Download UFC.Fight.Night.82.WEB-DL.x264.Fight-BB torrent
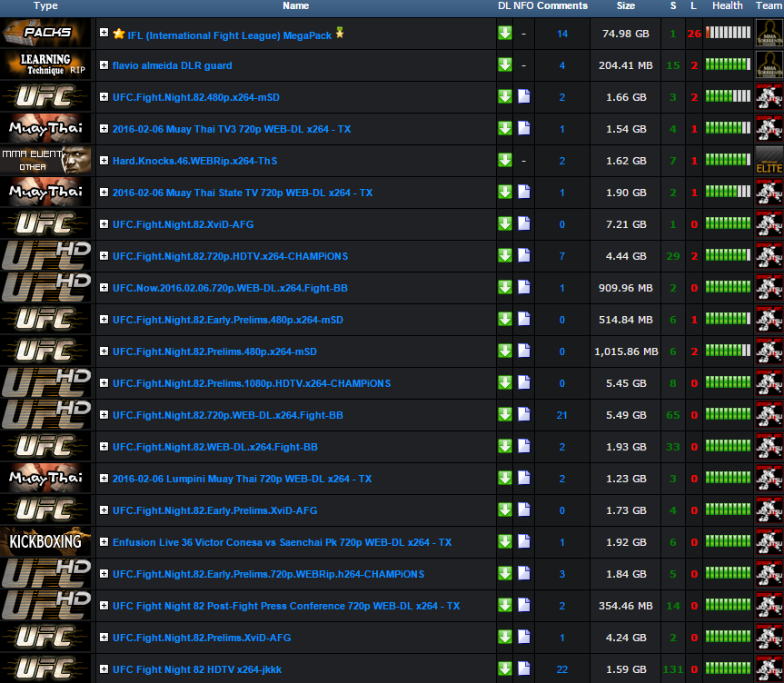Screen dimensions: 784x683 (505, 447)
